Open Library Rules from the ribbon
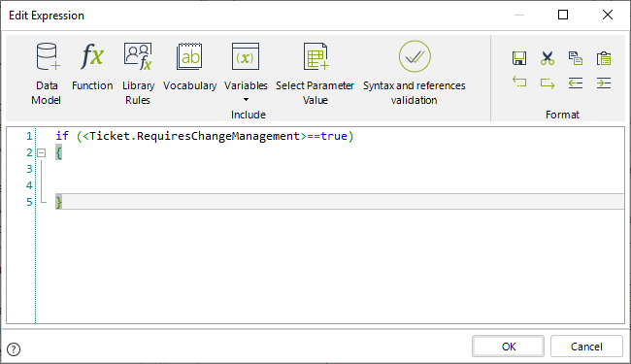Image resolution: width=631 pixels, height=364 pixels. (x=138, y=73)
